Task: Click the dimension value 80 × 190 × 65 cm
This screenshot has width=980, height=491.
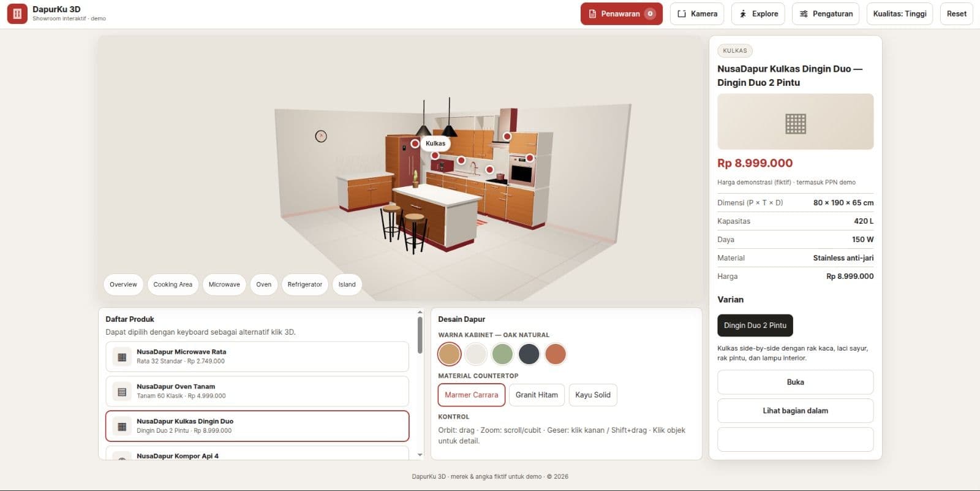Action: coord(843,203)
